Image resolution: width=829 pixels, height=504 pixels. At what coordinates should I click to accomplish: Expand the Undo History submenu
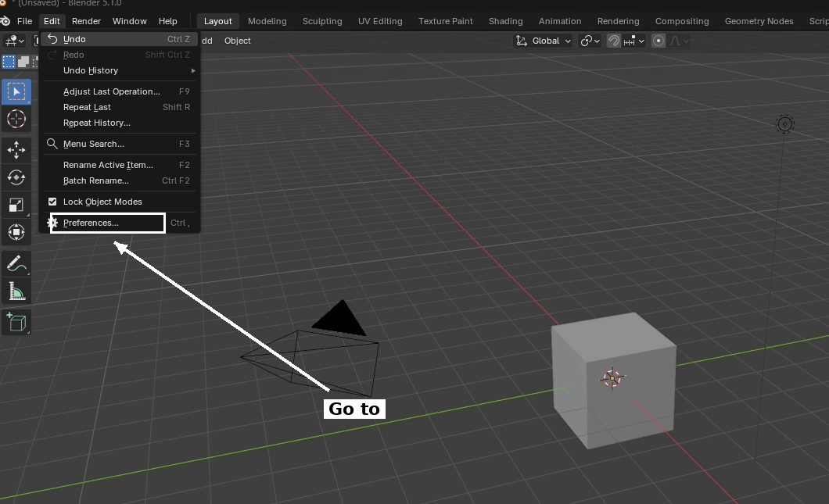(120, 70)
